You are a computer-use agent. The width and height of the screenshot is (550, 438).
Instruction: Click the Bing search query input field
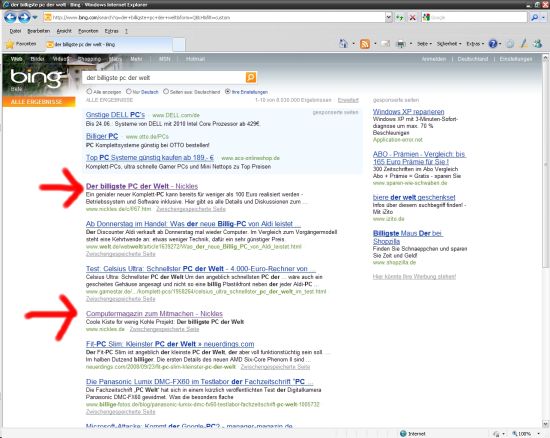coord(164,78)
